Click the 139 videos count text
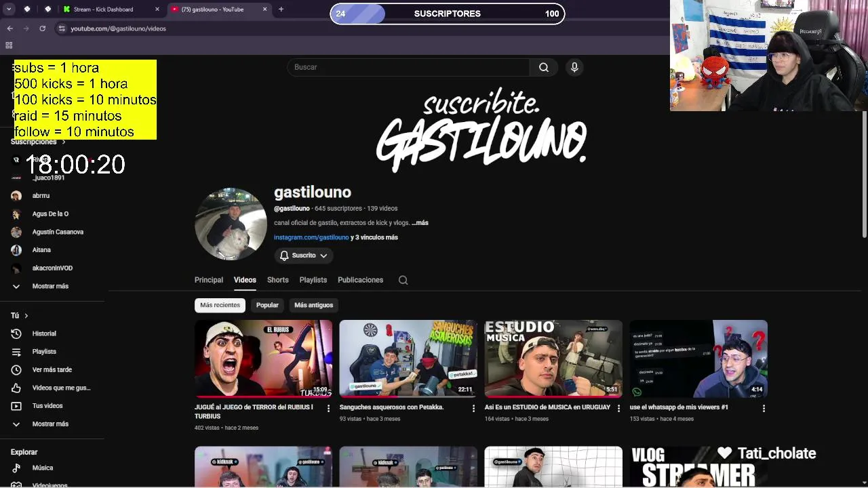Image resolution: width=868 pixels, height=488 pixels. click(x=383, y=209)
